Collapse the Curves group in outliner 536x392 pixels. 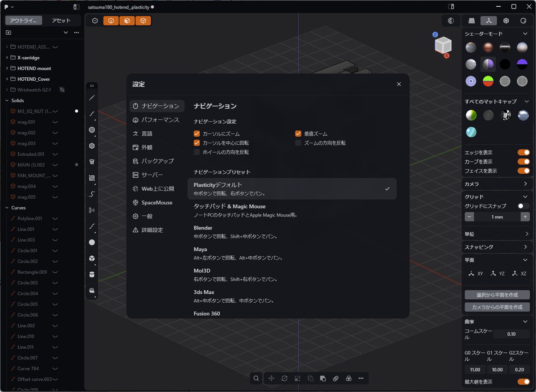(7, 208)
